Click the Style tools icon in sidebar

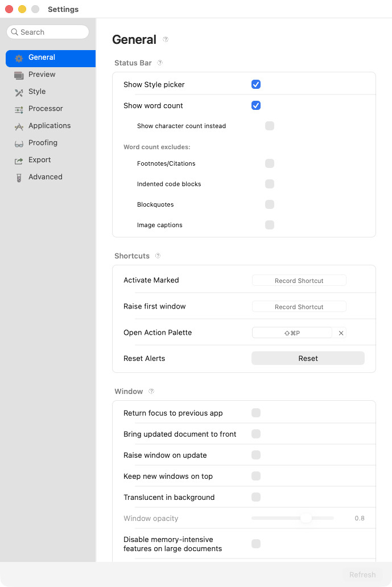19,92
